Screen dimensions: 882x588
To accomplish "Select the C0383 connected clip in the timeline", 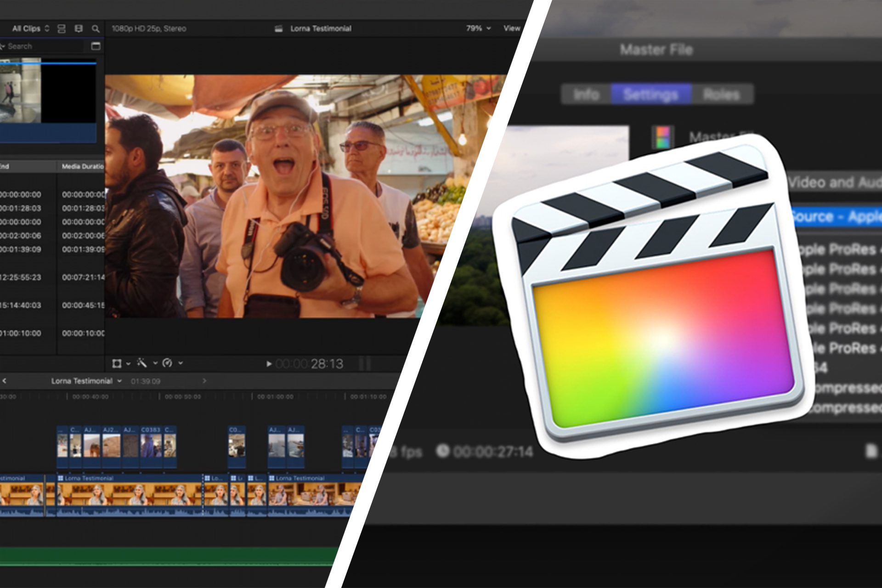I will [x=151, y=447].
